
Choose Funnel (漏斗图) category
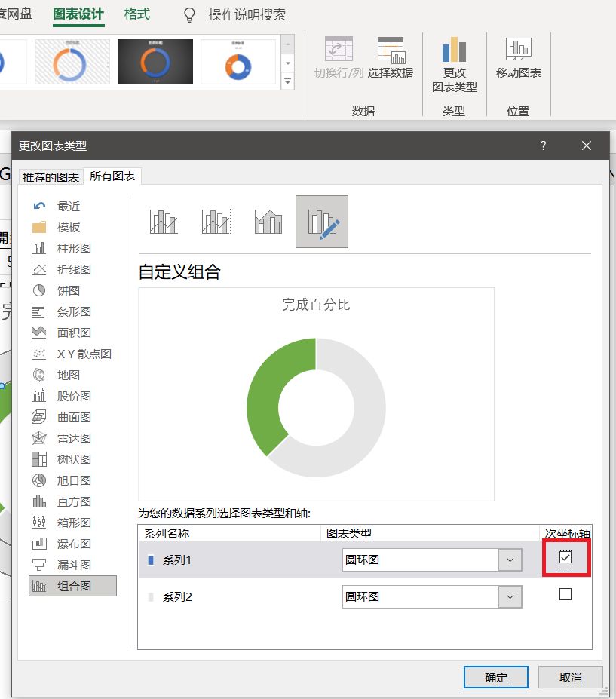72,565
